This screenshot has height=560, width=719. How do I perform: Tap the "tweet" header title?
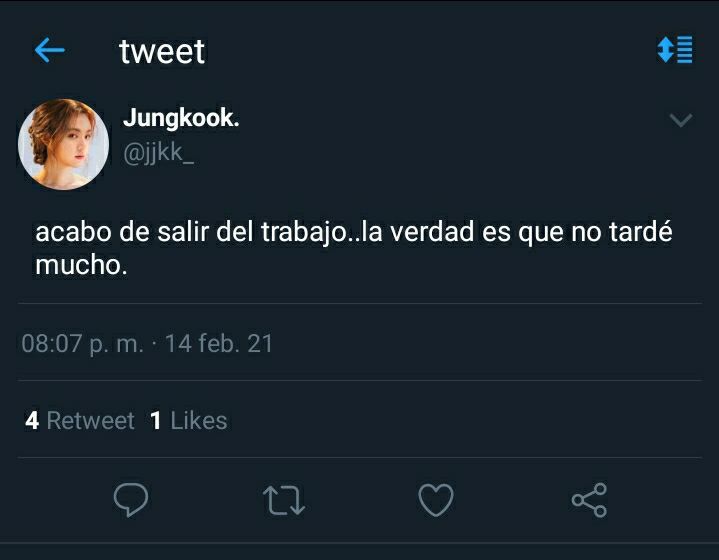[162, 51]
